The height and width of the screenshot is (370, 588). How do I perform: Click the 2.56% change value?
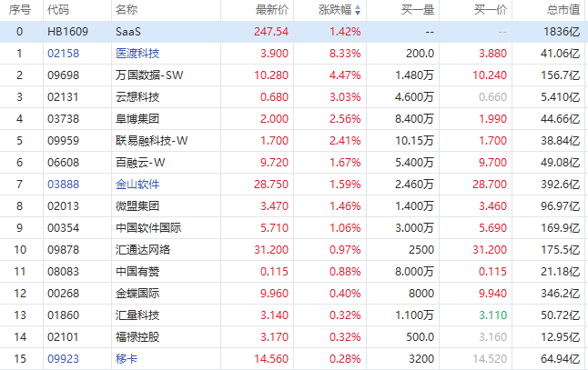coord(345,119)
